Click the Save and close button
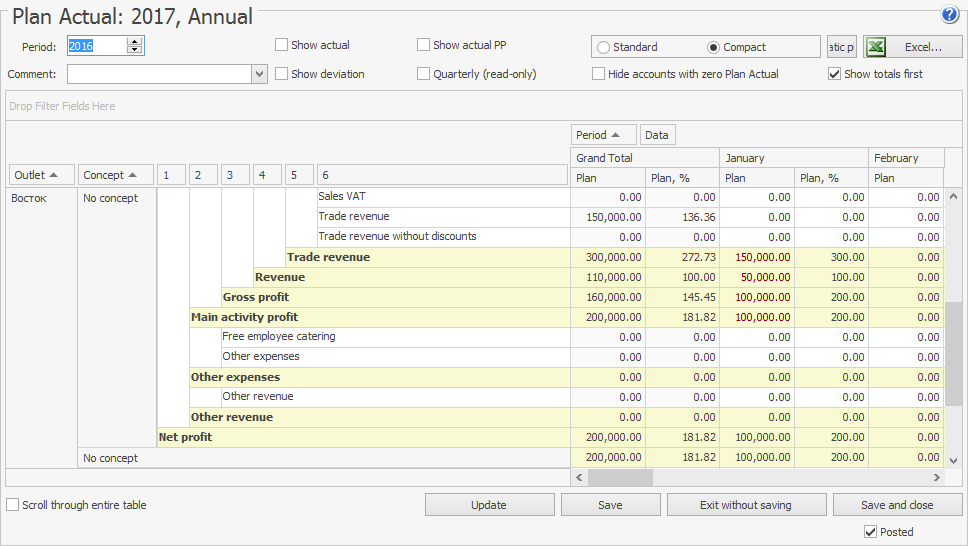The height and width of the screenshot is (546, 968). pyautogui.click(x=897, y=505)
